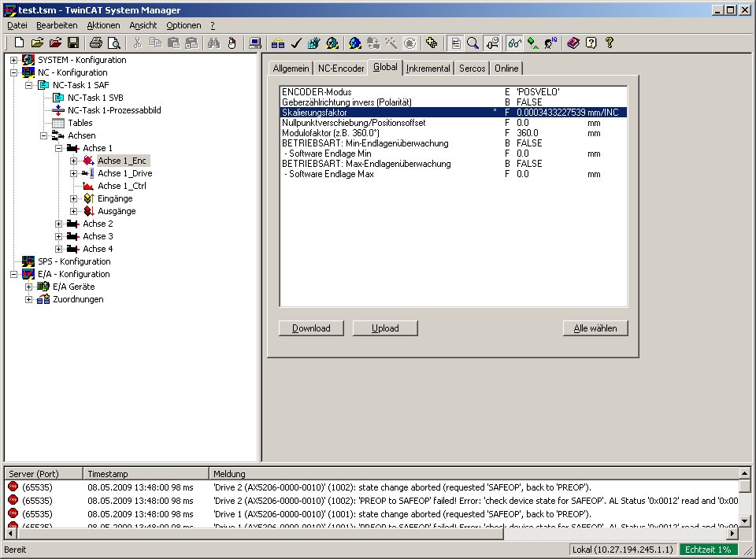Click the boxed question mark context help icon
This screenshot has width=756, height=559.
click(591, 43)
